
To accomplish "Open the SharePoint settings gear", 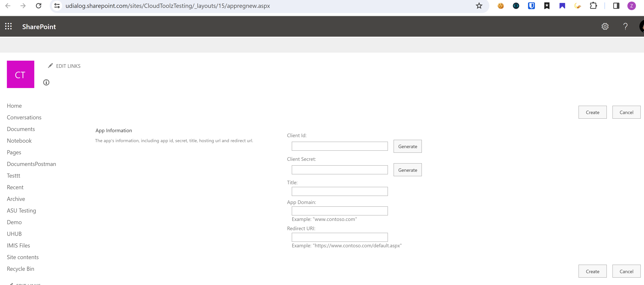I will 605,27.
